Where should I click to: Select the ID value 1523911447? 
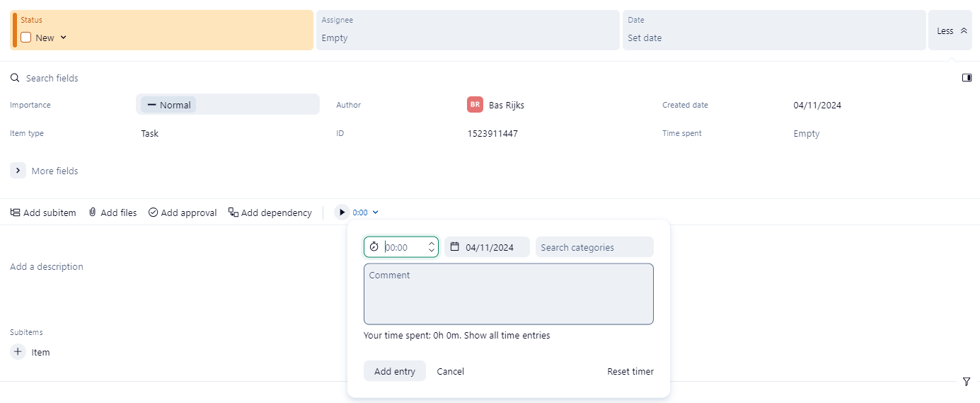tap(492, 133)
